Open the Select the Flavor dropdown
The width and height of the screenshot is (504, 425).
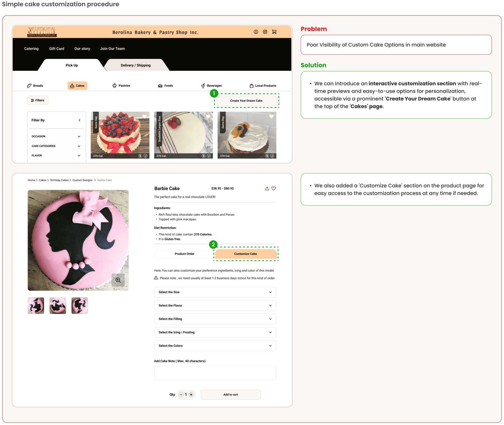point(215,306)
